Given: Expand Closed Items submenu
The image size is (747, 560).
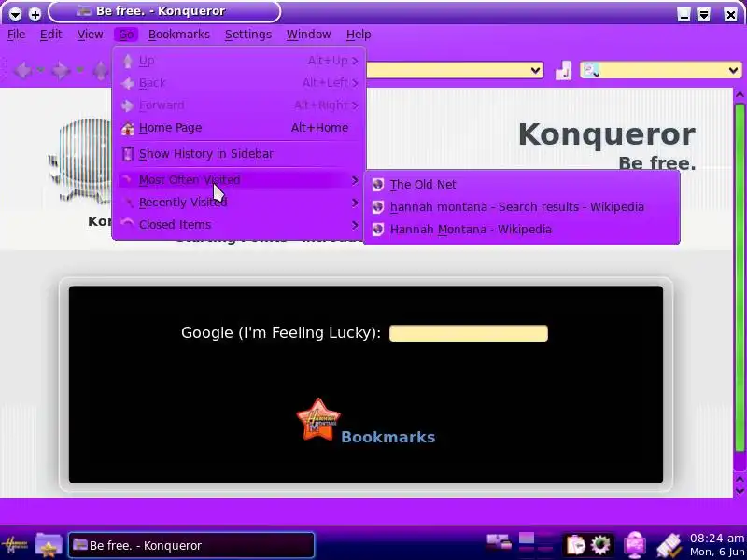Looking at the screenshot, I should (x=239, y=225).
